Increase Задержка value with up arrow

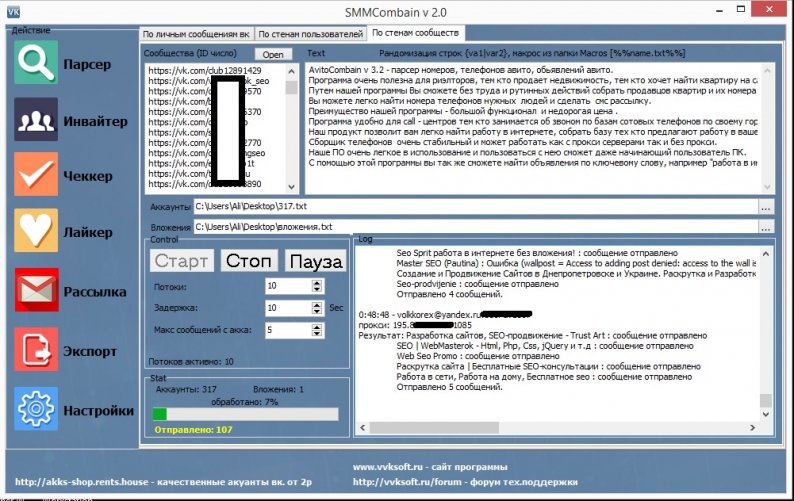click(x=317, y=304)
